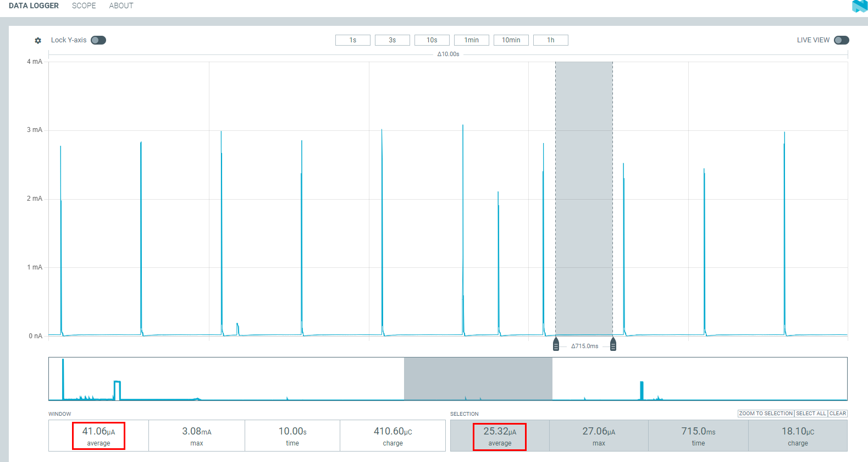Set time window to 10s
Viewport: 868px width, 462px height.
click(x=432, y=40)
